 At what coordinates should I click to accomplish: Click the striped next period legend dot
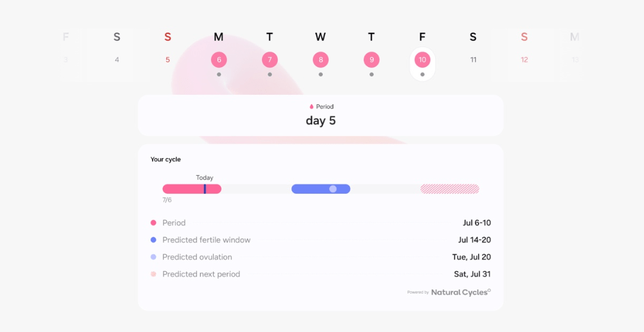coord(153,274)
